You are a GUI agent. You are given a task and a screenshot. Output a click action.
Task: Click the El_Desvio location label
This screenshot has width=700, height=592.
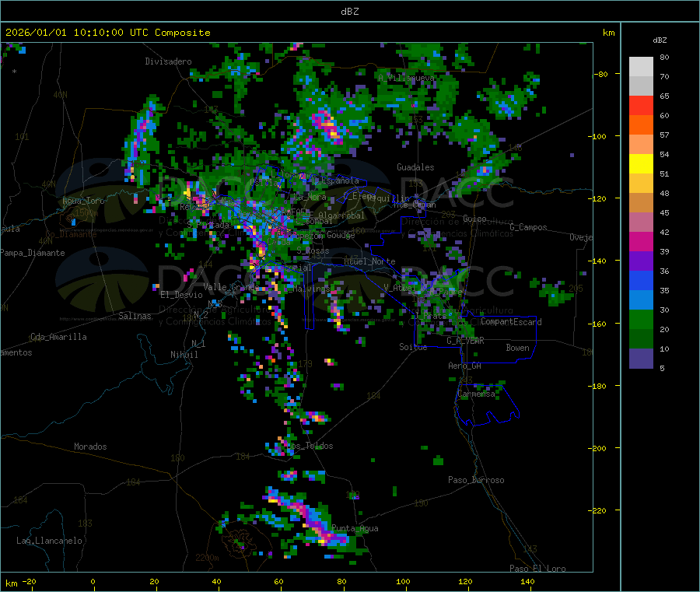(181, 295)
